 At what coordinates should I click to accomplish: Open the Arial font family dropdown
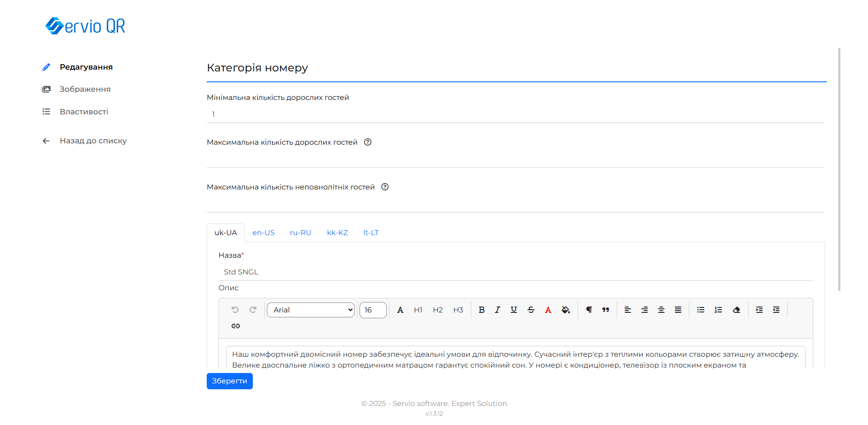point(311,310)
